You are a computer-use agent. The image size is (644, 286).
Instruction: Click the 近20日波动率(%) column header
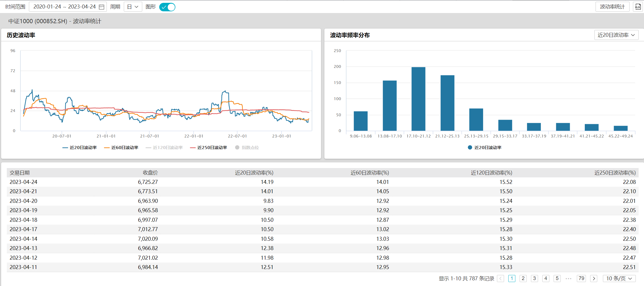click(254, 173)
